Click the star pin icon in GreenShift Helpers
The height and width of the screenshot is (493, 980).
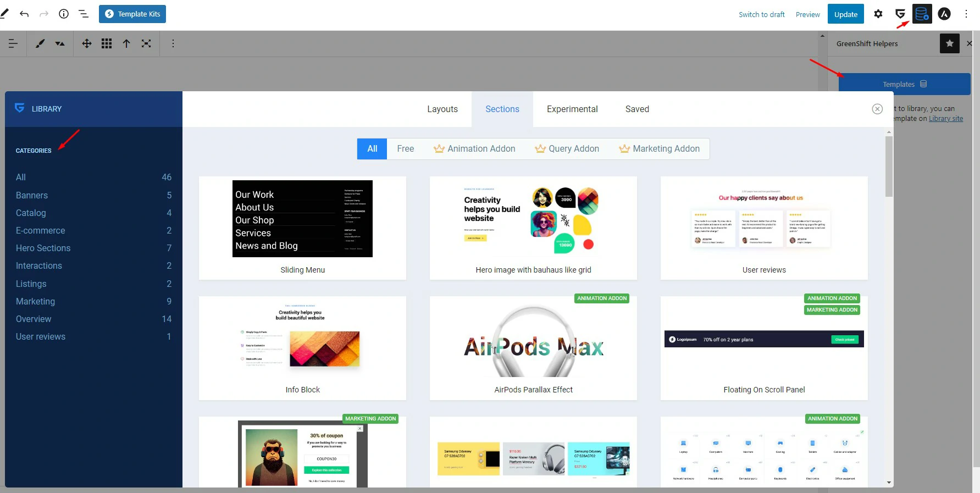(x=950, y=43)
